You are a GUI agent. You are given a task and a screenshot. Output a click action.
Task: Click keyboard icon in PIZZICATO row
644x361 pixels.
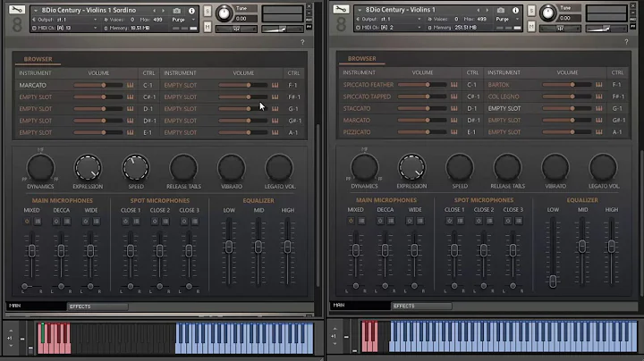click(453, 132)
